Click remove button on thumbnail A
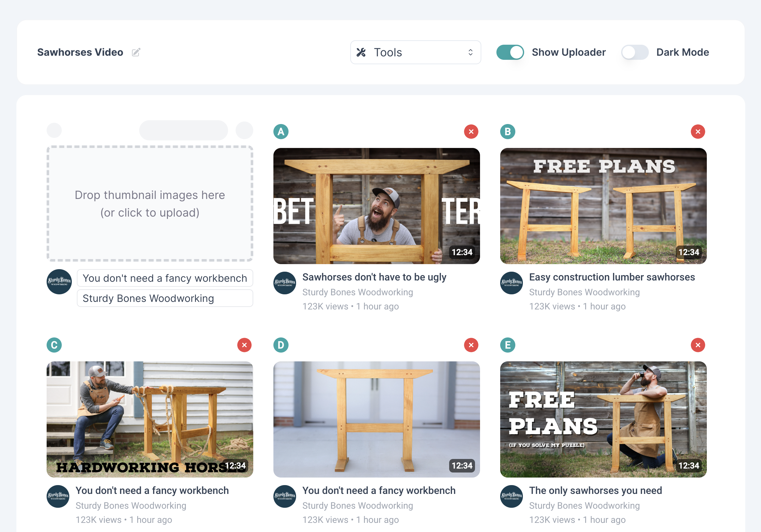This screenshot has height=532, width=761. coord(471,132)
